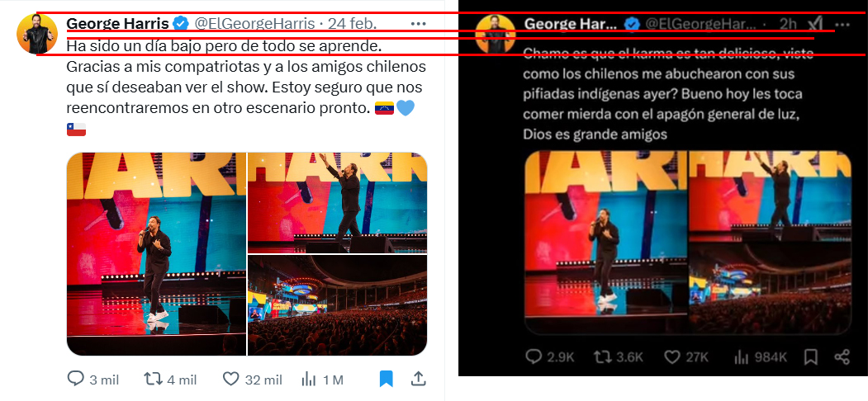This screenshot has height=401, width=868.
Task: Open the three-dot menu on dark tweet
Action: 842,24
